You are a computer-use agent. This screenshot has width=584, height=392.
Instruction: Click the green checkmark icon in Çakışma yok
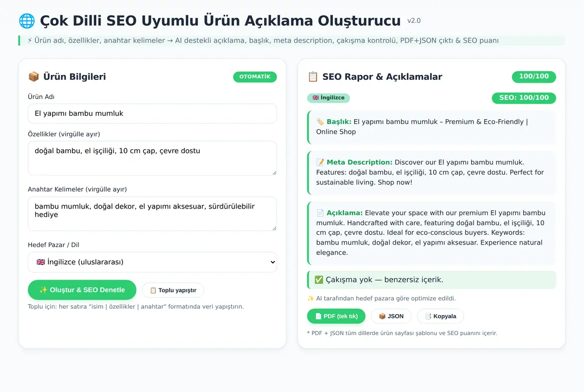319,280
